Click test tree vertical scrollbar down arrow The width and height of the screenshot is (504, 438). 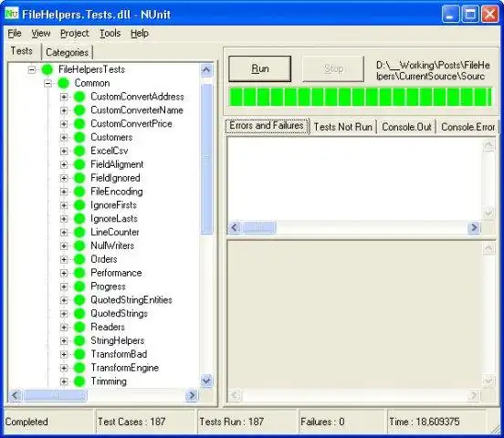click(x=206, y=381)
